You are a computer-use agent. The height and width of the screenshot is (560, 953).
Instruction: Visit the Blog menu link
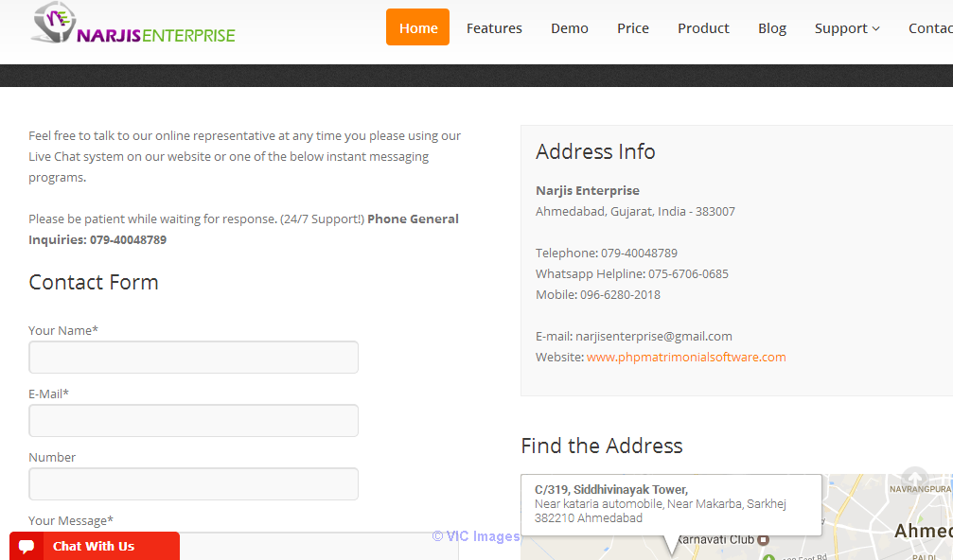click(x=772, y=28)
